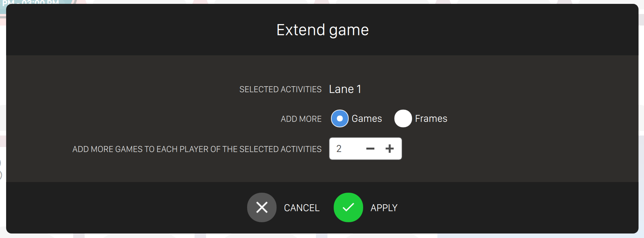Click the Extend game dialog title

tap(322, 30)
